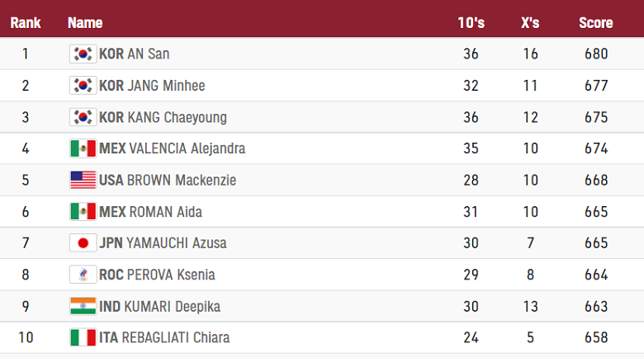Image resolution: width=644 pixels, height=362 pixels.
Task: Sort by the X's column header
Action: pyautogui.click(x=530, y=23)
